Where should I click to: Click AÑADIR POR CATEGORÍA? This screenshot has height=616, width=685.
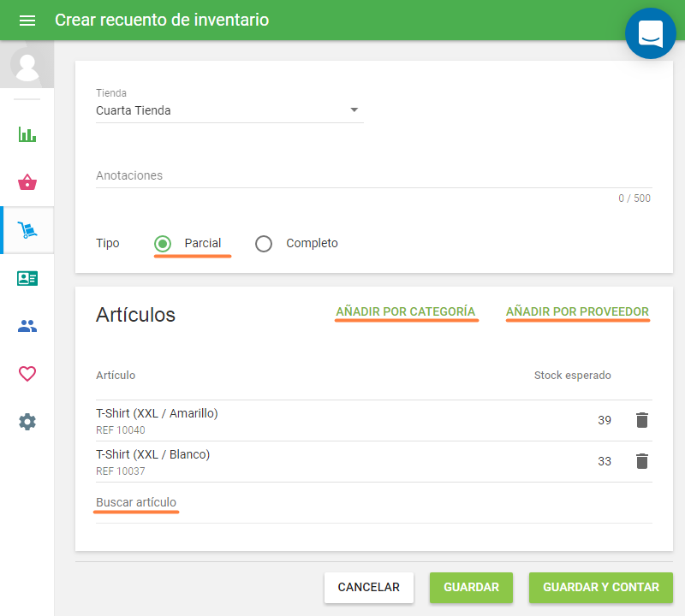(405, 311)
